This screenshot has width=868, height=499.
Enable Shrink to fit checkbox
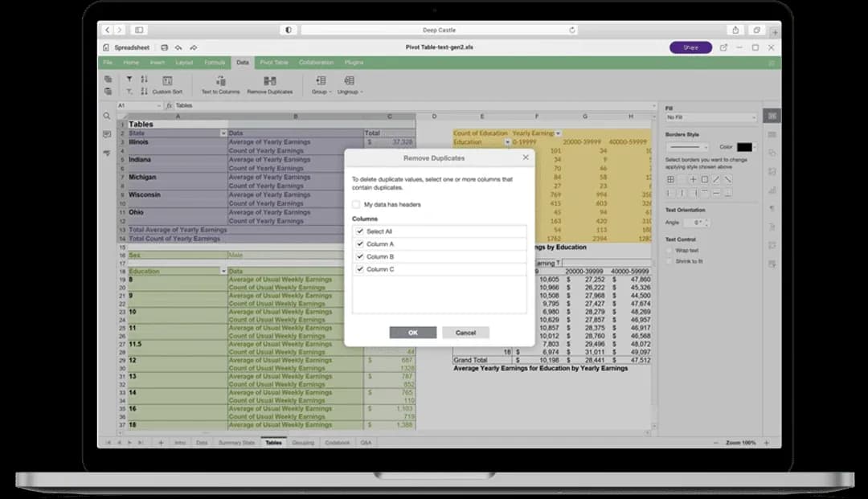click(x=669, y=261)
